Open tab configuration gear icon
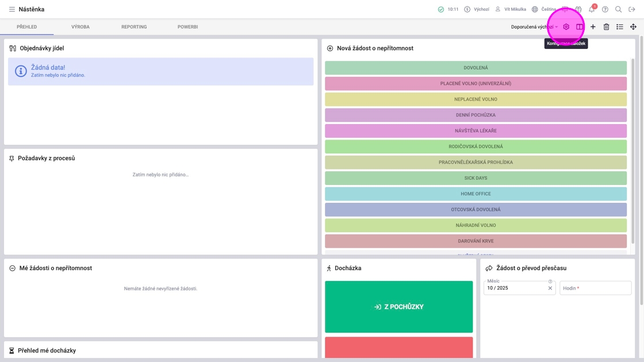The image size is (644, 362). coord(566,26)
